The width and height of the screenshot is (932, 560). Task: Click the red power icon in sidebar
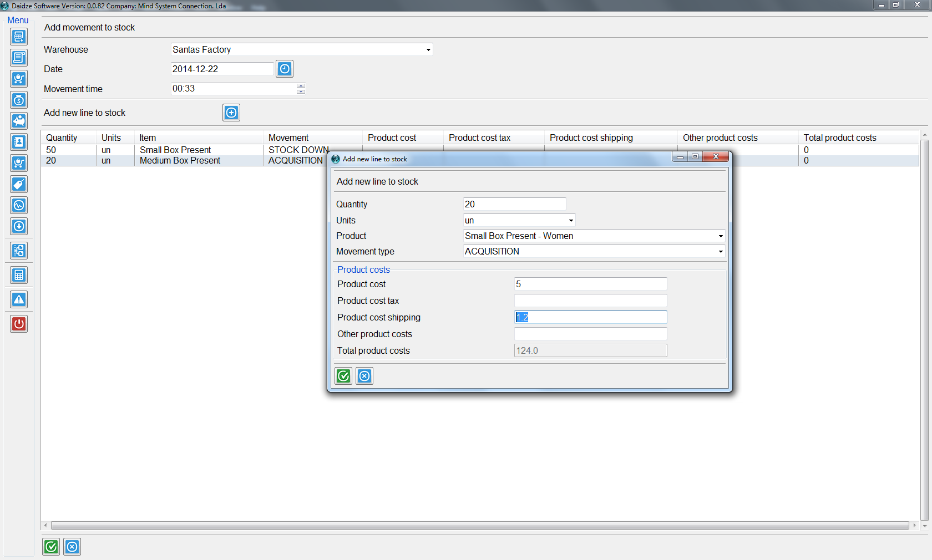pyautogui.click(x=19, y=324)
